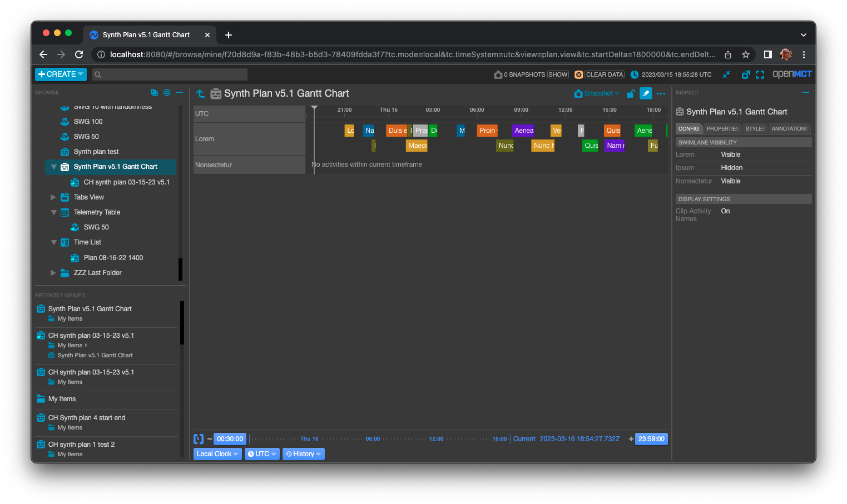Switch to the PROPERTIES tab
This screenshot has width=847, height=504.
coord(722,128)
